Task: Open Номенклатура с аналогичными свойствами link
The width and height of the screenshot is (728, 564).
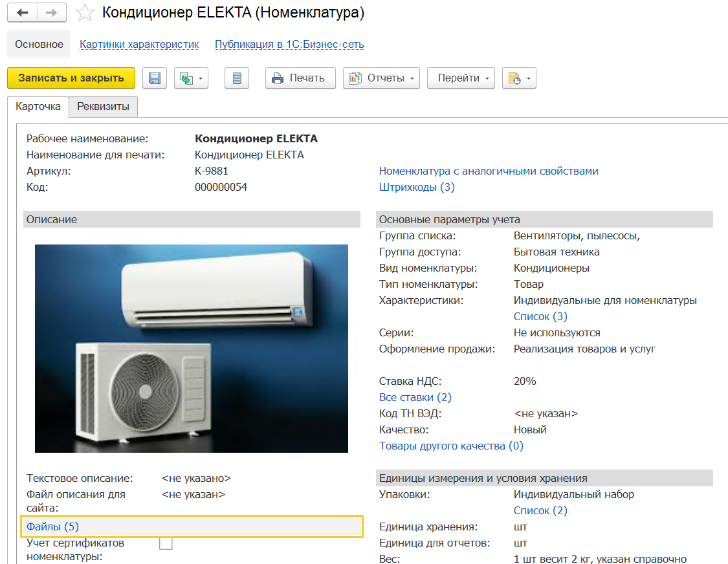Action: pyautogui.click(x=489, y=171)
